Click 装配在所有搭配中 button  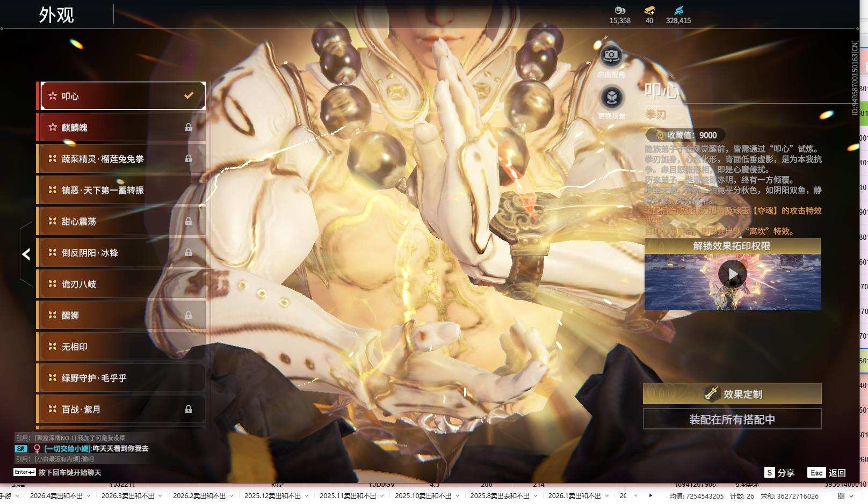(x=732, y=419)
